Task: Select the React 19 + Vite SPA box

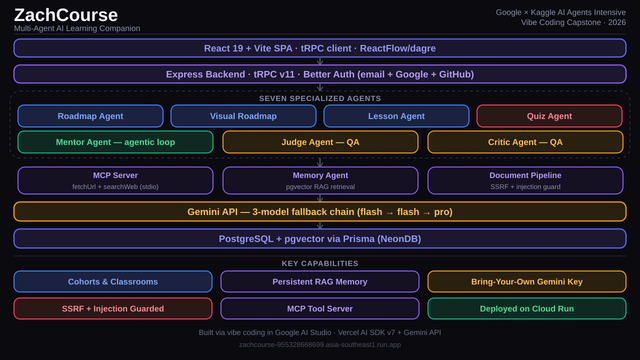Action: click(x=320, y=48)
